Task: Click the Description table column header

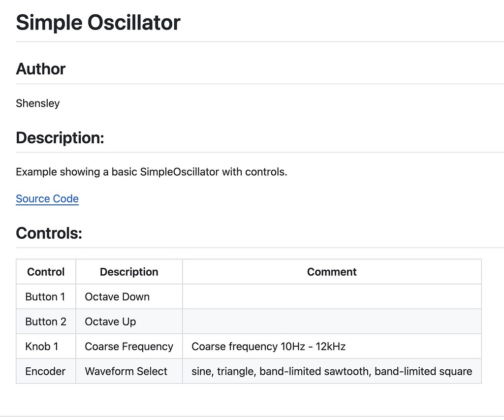Action: (129, 272)
